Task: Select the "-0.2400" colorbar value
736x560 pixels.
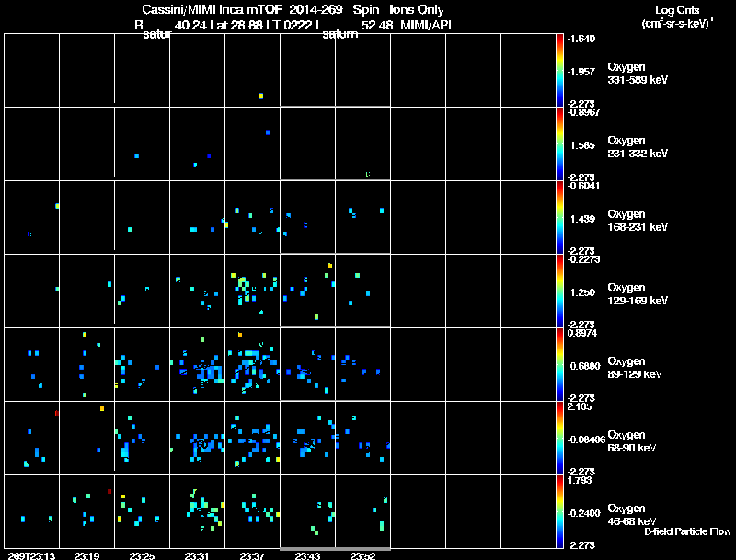Action: (x=583, y=514)
